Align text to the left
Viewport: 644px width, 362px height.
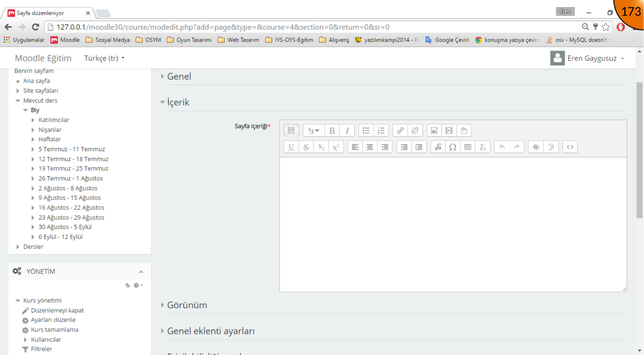point(355,147)
